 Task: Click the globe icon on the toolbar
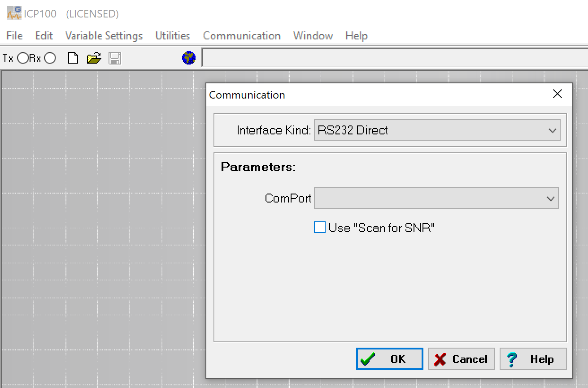188,57
